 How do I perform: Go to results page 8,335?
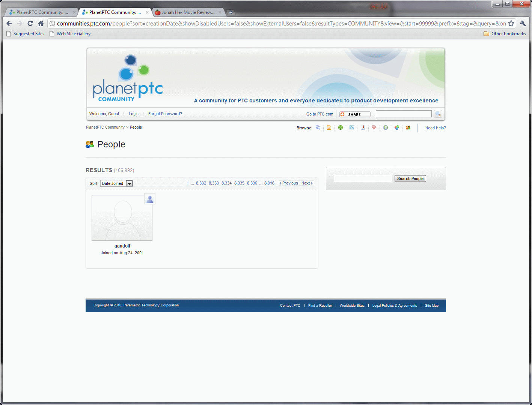[239, 183]
